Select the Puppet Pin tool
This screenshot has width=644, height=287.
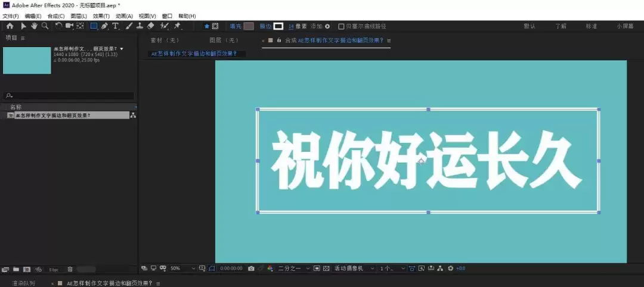point(178,26)
